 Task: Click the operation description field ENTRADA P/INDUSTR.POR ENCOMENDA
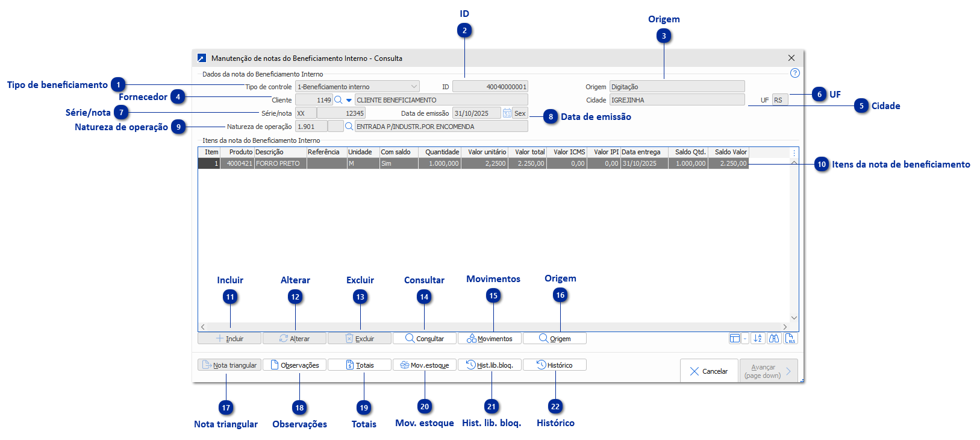point(442,127)
